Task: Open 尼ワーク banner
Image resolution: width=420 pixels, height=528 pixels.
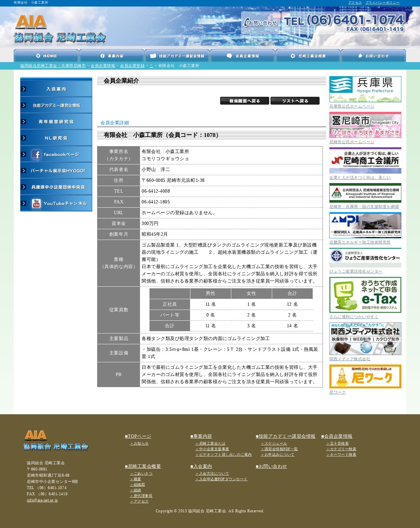Action: tap(365, 377)
